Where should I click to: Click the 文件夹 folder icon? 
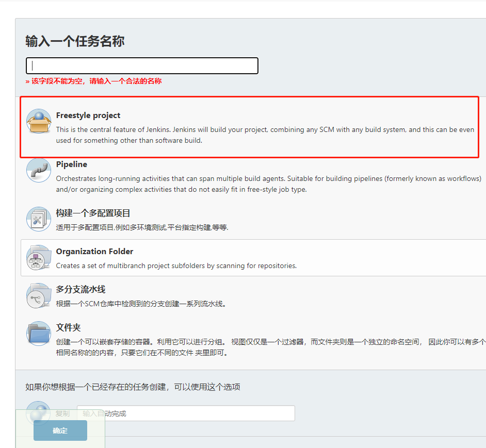pyautogui.click(x=38, y=334)
